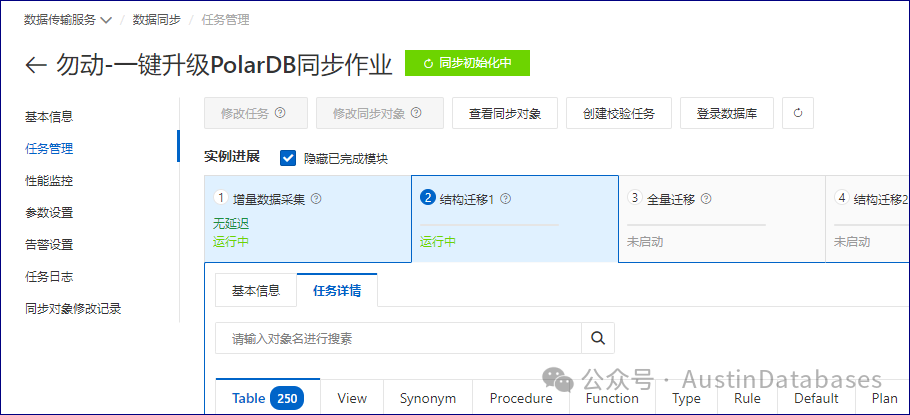Viewport: 910px width, 415px height.
Task: Switch to the 任务详情 tab
Action: pos(337,290)
